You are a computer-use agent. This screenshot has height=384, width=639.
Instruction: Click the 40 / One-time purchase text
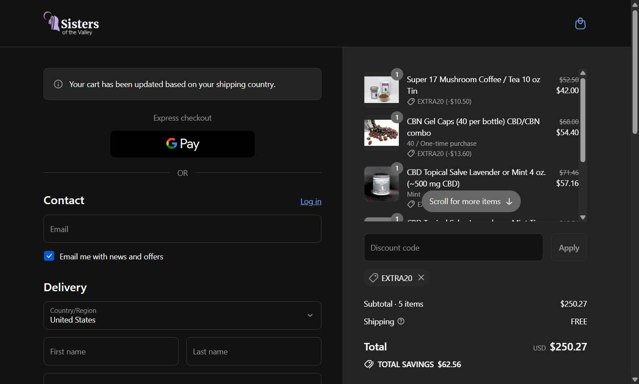(x=441, y=143)
